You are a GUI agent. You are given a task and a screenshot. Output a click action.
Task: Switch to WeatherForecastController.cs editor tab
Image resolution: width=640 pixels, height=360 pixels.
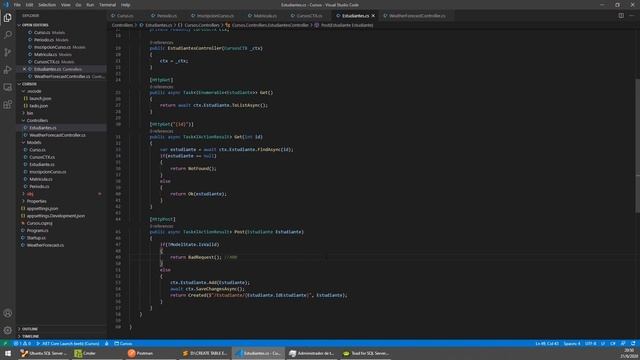pos(417,16)
